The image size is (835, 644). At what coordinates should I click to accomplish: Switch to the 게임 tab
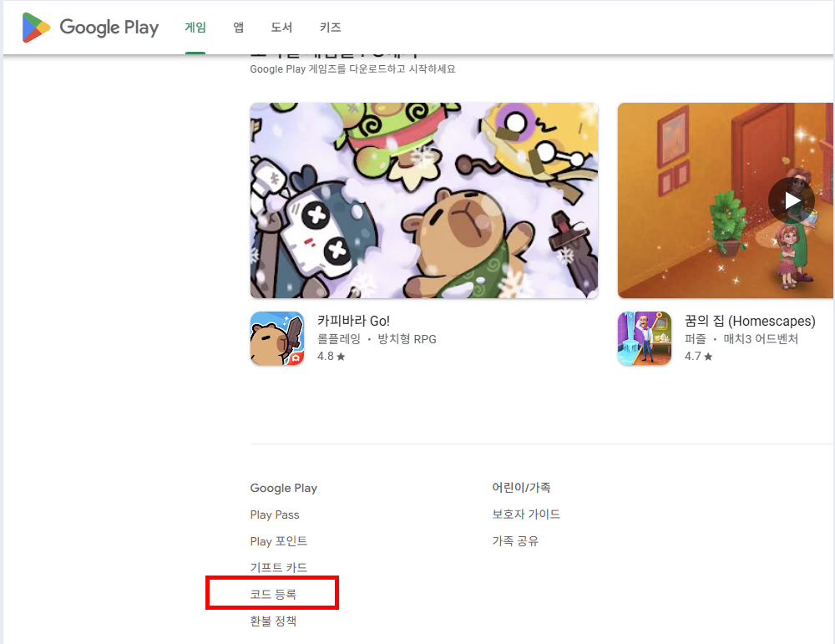point(195,28)
